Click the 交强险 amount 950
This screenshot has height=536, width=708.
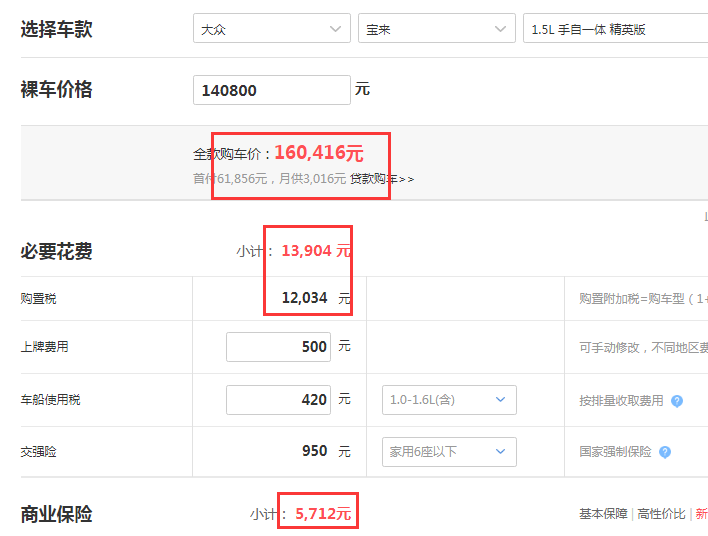tap(314, 451)
